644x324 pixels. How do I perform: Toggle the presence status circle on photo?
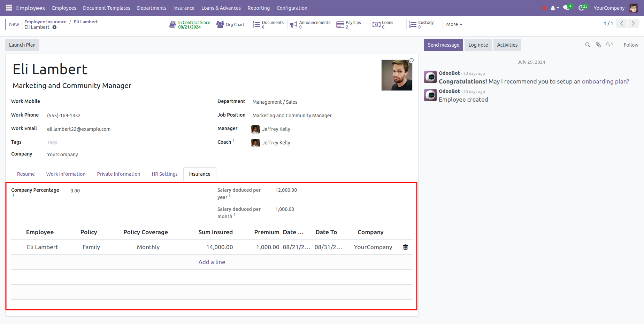coord(412,60)
